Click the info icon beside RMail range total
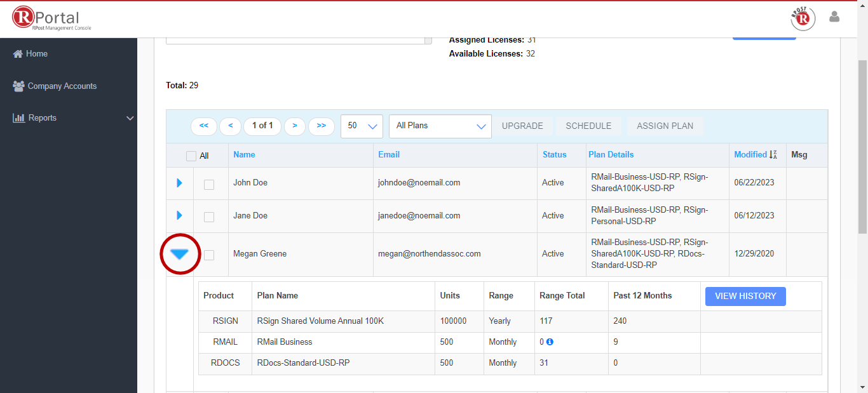 coord(550,342)
